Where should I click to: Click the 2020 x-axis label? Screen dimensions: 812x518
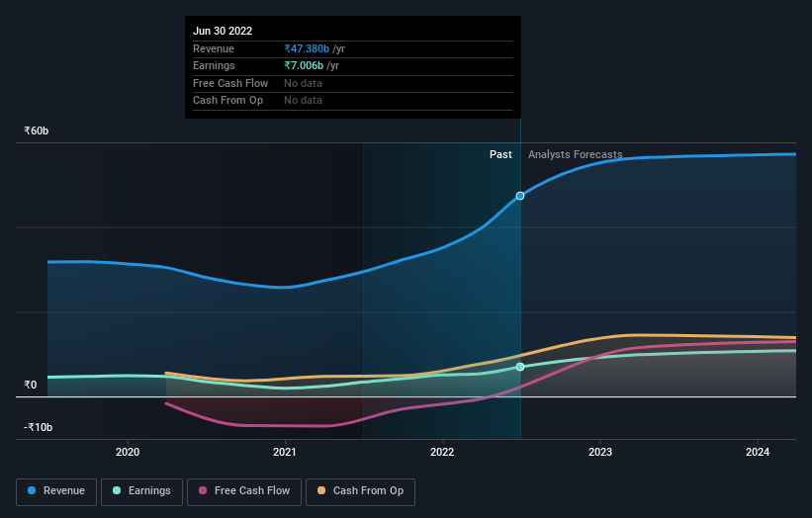pyautogui.click(x=128, y=453)
